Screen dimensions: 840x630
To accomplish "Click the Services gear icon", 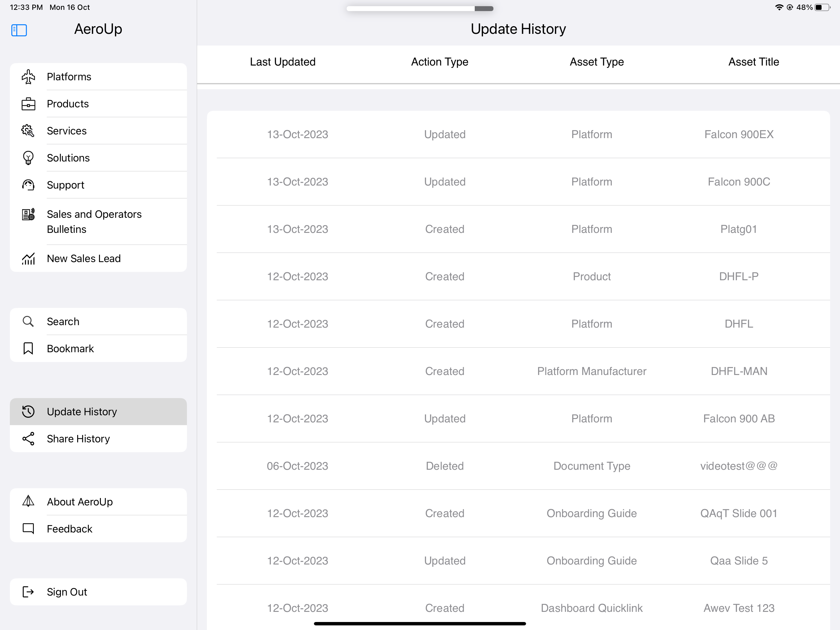I will click(28, 131).
